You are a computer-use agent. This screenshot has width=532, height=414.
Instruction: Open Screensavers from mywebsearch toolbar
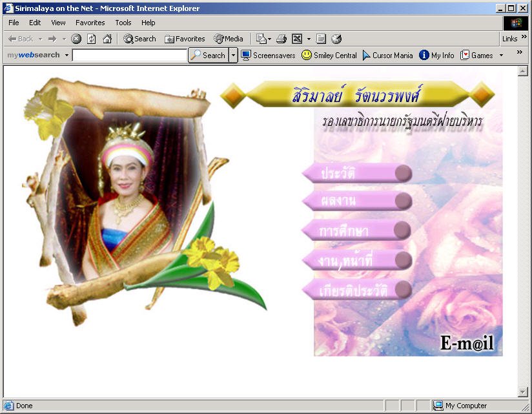[x=268, y=56]
